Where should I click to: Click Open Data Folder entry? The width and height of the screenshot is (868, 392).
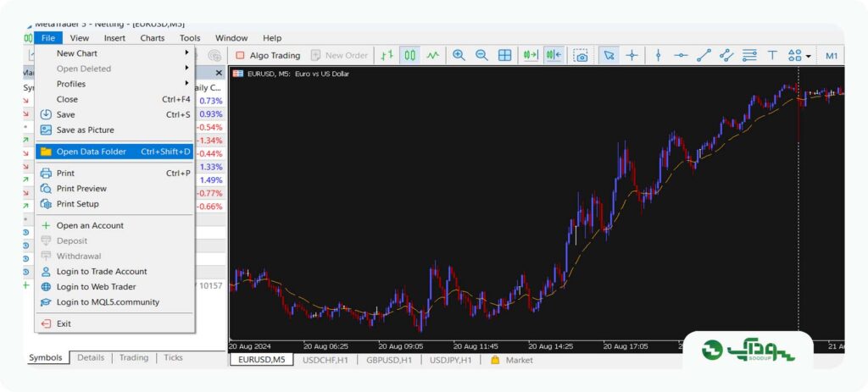114,152
